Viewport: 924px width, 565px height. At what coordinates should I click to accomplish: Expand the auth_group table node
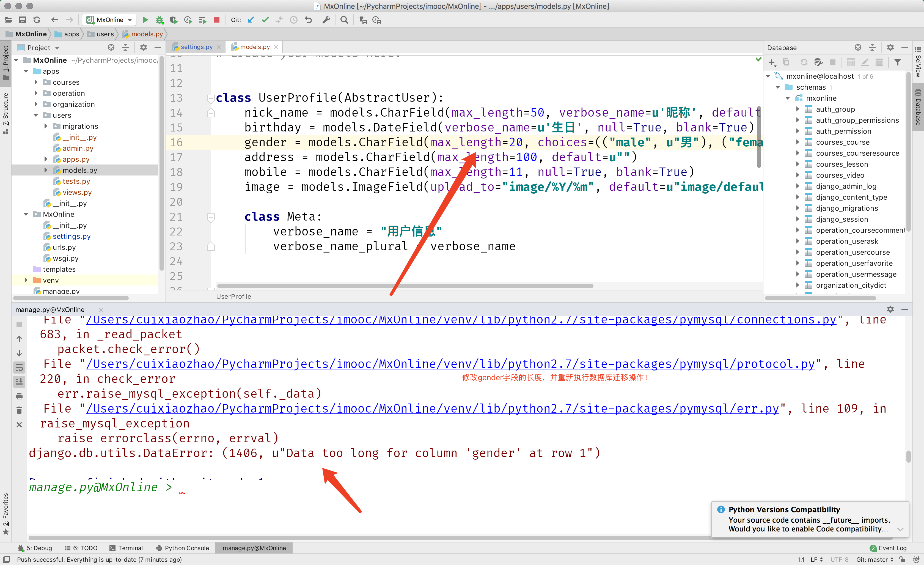click(798, 109)
